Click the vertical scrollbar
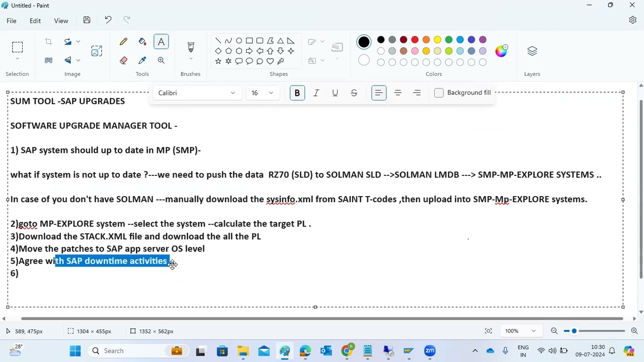This screenshot has width=644, height=362. [x=640, y=189]
